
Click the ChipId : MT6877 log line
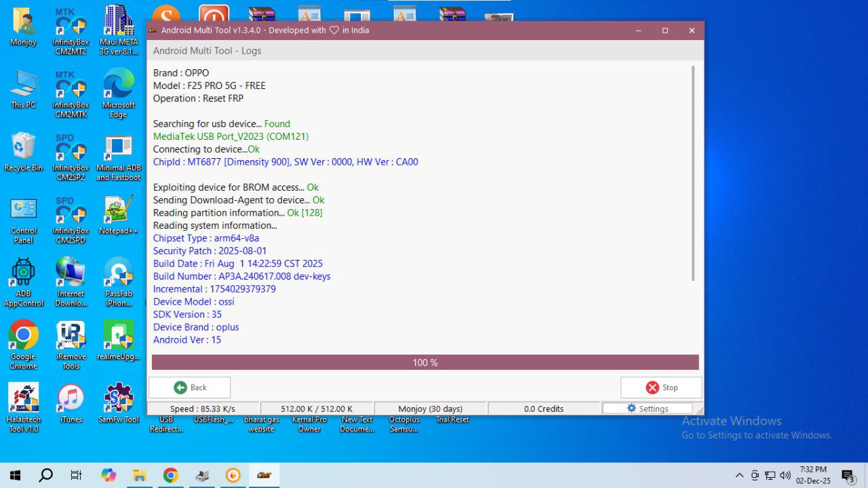coord(285,162)
